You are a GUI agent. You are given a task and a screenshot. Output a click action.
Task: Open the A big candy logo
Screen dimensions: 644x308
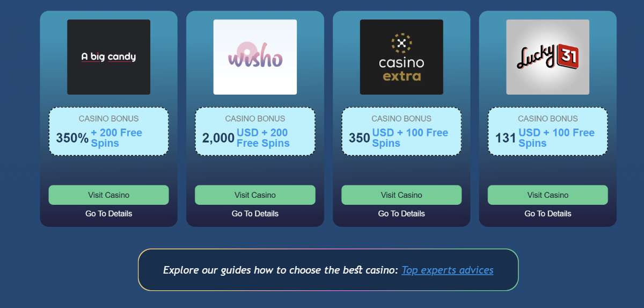[x=108, y=57]
